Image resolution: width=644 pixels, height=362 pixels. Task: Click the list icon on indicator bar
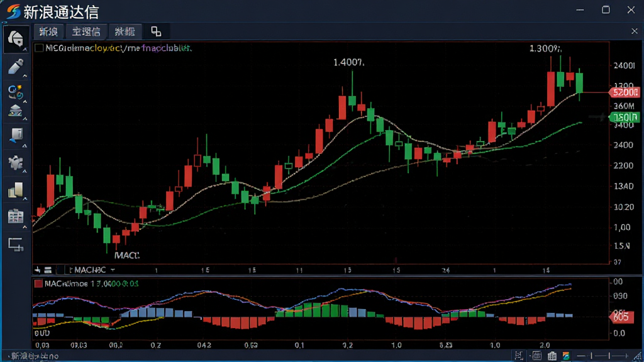point(48,270)
